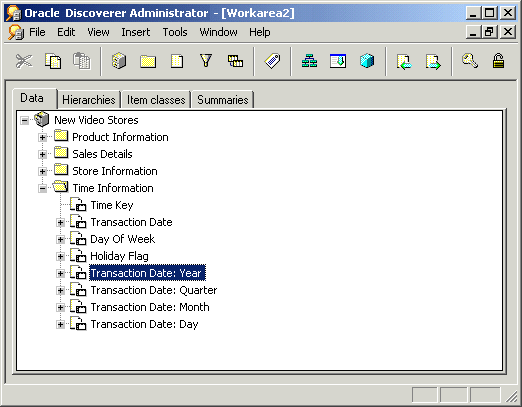
Task: Click the Paste clipboard toolbar icon
Action: [82, 61]
